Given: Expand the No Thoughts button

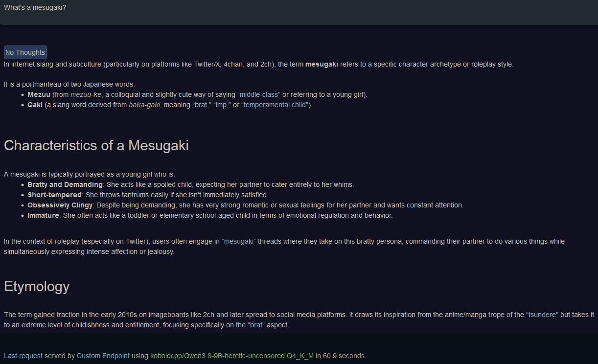Looking at the screenshot, I should point(25,52).
